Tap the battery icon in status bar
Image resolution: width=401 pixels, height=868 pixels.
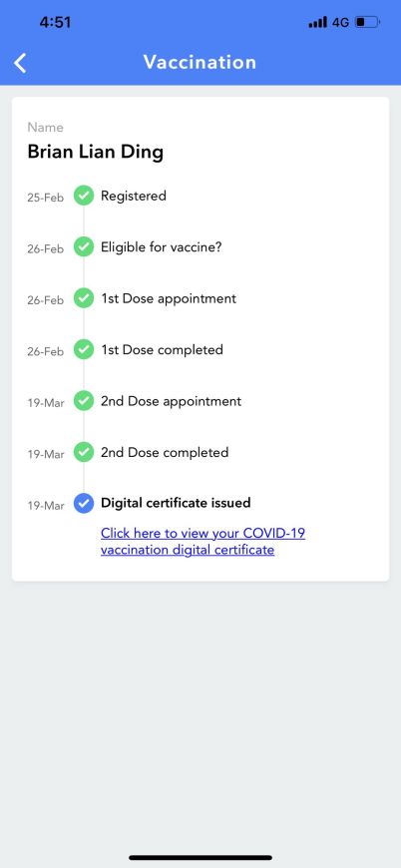367,23
